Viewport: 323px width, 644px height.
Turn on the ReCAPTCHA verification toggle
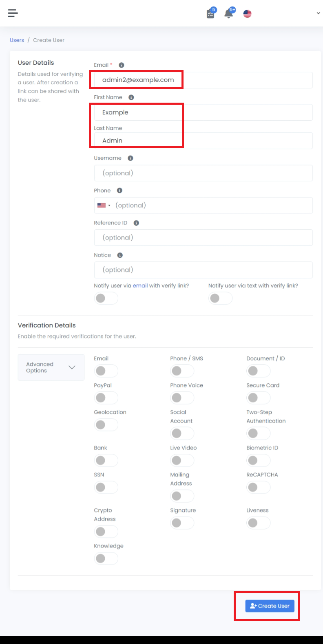(x=258, y=487)
